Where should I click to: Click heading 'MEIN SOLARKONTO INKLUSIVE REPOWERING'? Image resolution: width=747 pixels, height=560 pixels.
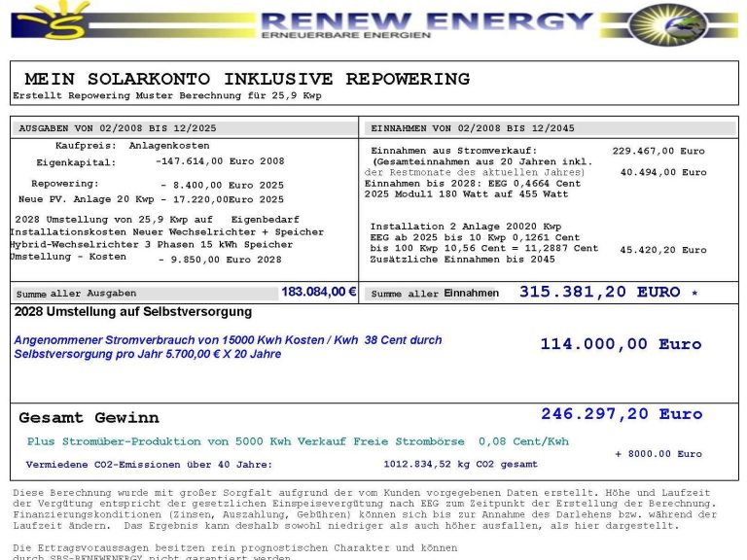(247, 79)
